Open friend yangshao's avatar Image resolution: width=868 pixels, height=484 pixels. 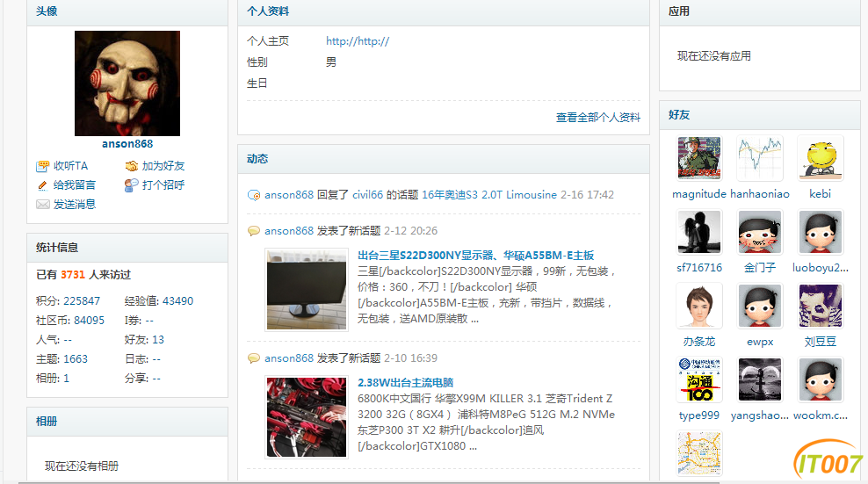[x=759, y=379]
